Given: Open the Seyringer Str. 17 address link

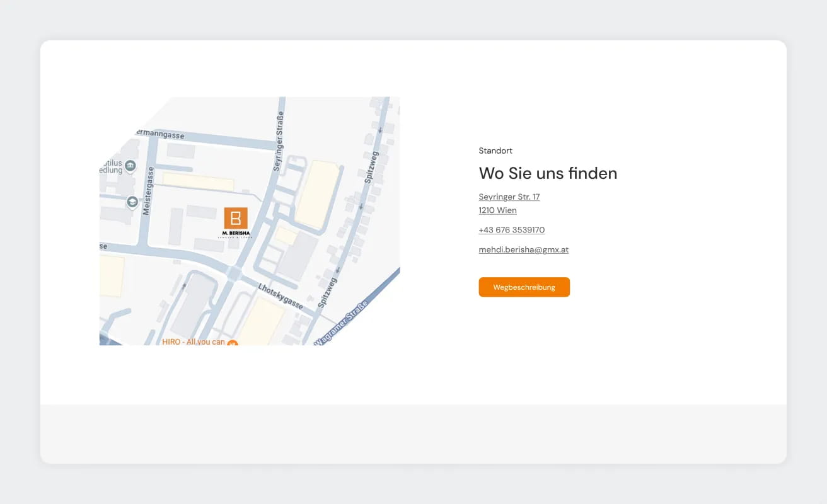Looking at the screenshot, I should click(x=509, y=197).
